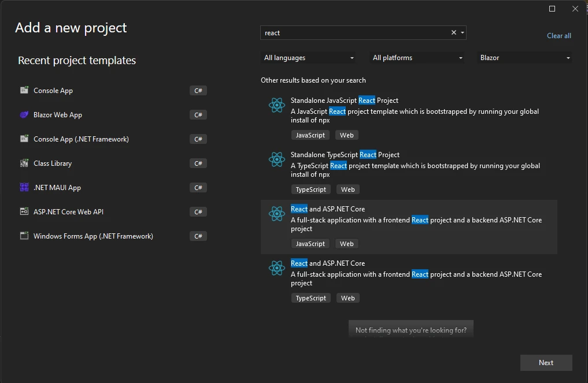This screenshot has height=383, width=588.
Task: Open the All languages dropdown
Action: point(309,58)
